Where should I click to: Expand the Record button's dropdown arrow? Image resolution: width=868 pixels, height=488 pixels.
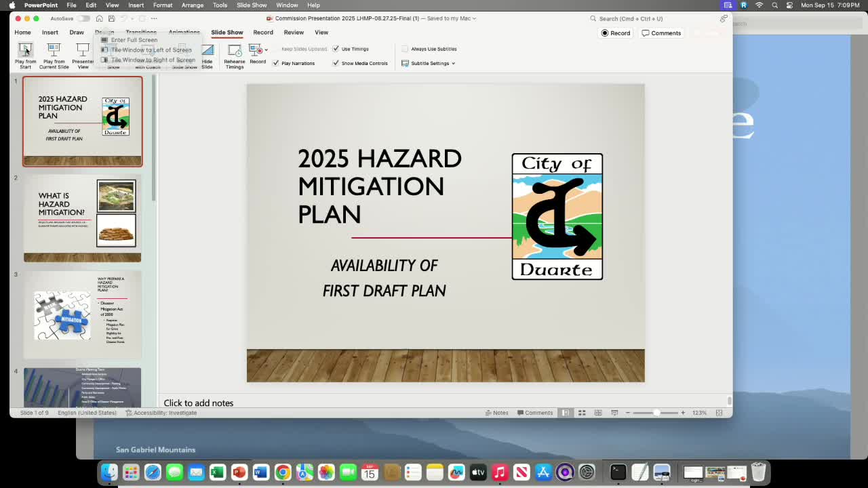[x=266, y=48]
